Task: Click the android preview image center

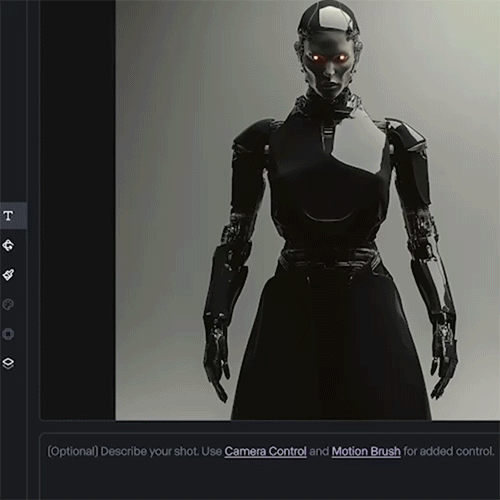Action: point(308,210)
